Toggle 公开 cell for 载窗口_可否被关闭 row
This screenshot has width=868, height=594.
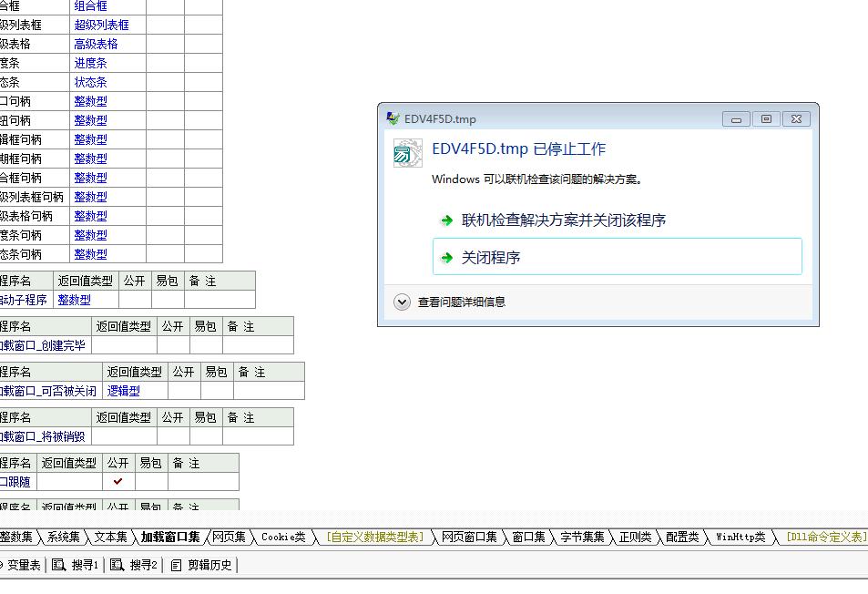point(184,391)
